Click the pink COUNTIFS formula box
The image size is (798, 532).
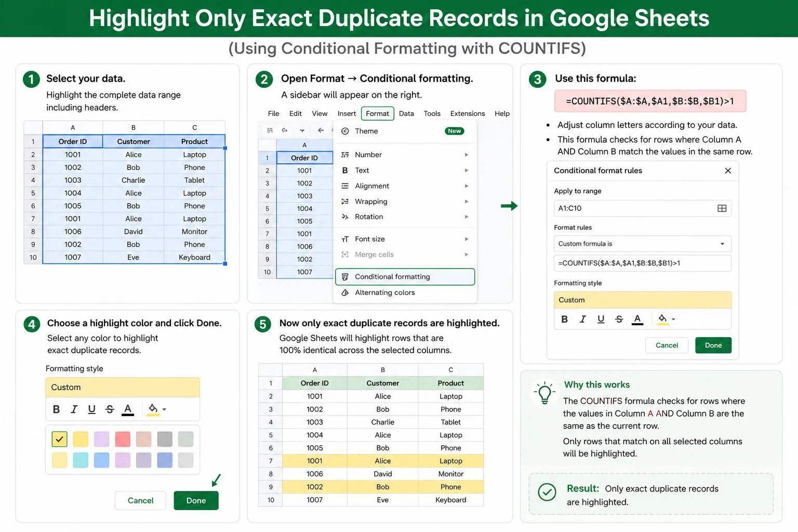tap(650, 101)
